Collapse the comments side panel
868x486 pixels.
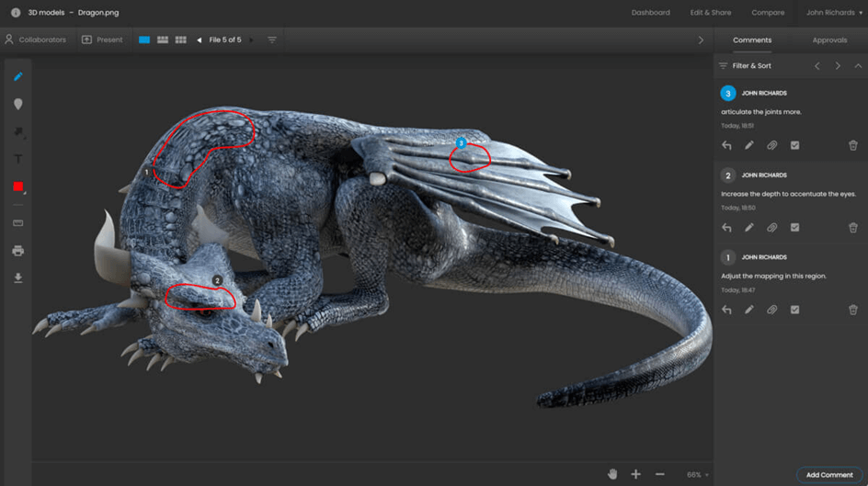(701, 40)
